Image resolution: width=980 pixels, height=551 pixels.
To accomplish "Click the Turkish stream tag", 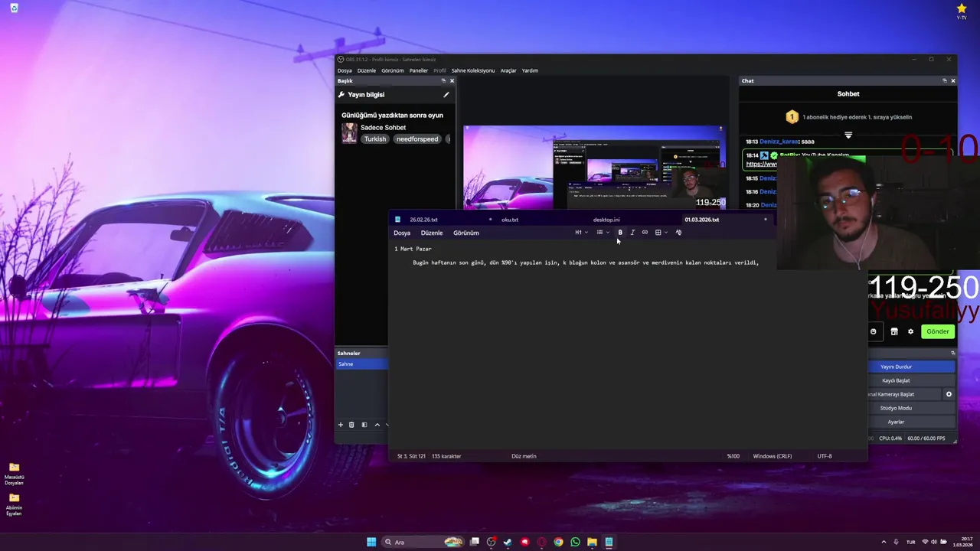I will (375, 139).
